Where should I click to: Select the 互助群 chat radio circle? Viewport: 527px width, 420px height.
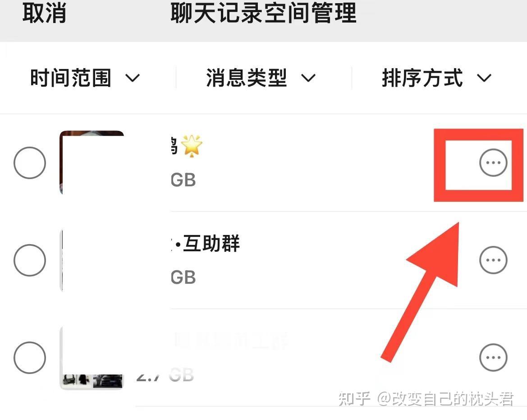(x=30, y=260)
